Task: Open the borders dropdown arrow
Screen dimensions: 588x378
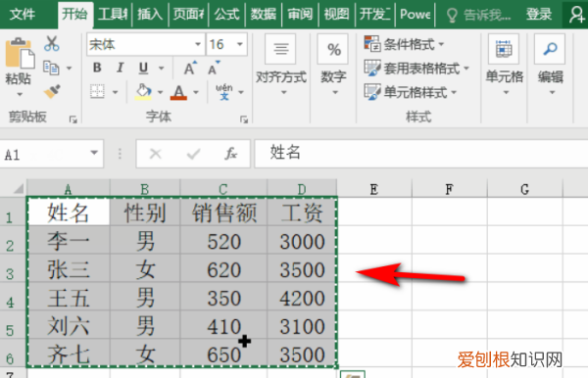Action: 115,92
